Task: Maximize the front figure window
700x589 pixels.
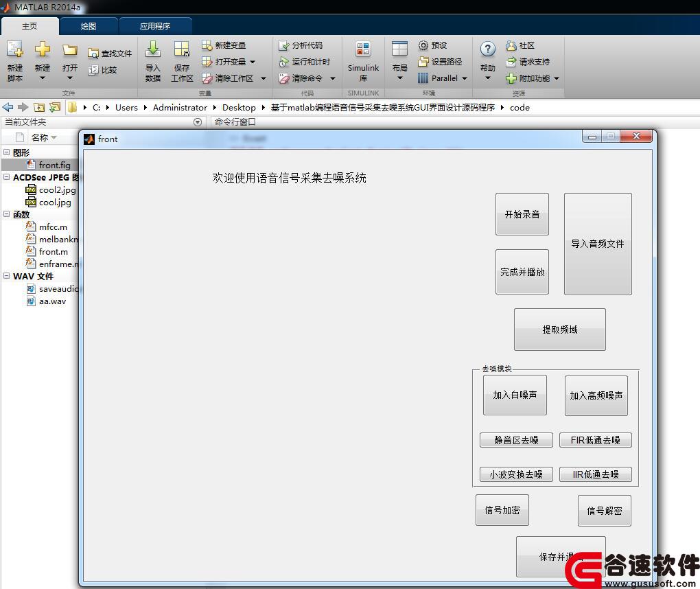Action: pos(610,136)
